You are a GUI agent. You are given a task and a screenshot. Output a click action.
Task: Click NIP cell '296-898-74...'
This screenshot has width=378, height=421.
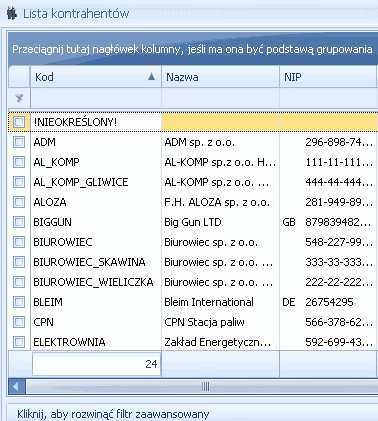(329, 142)
